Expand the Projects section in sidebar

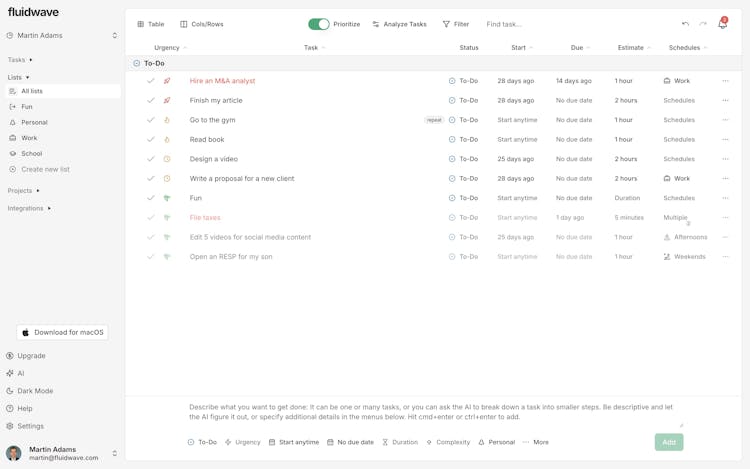tap(24, 191)
